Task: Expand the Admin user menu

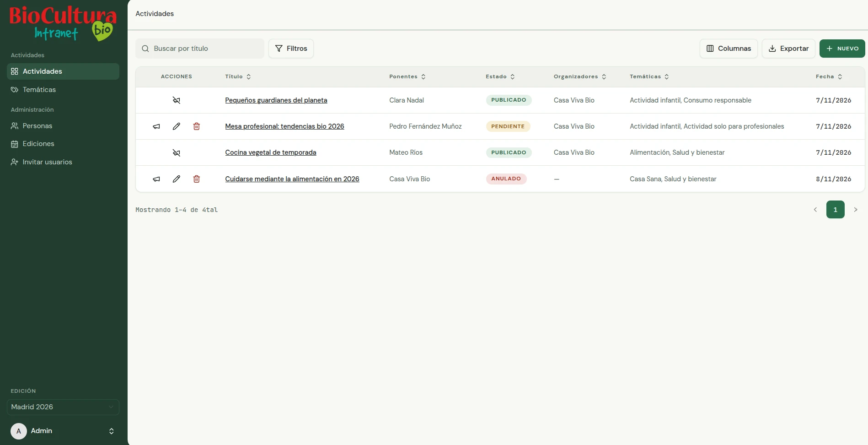Action: tap(63, 431)
